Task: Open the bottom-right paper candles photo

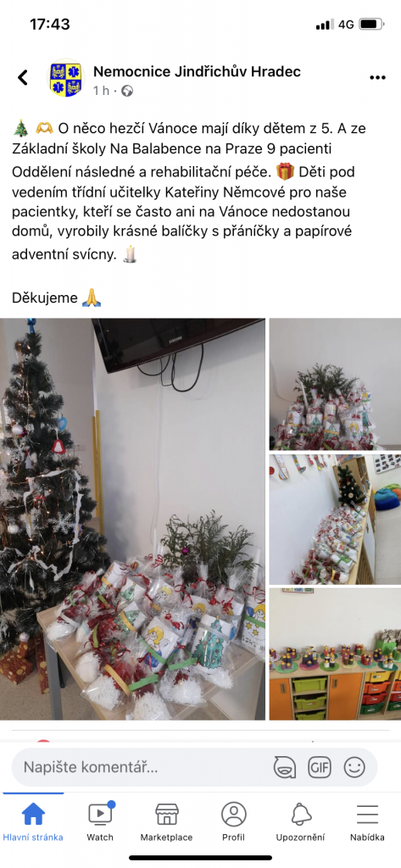Action: [x=335, y=654]
